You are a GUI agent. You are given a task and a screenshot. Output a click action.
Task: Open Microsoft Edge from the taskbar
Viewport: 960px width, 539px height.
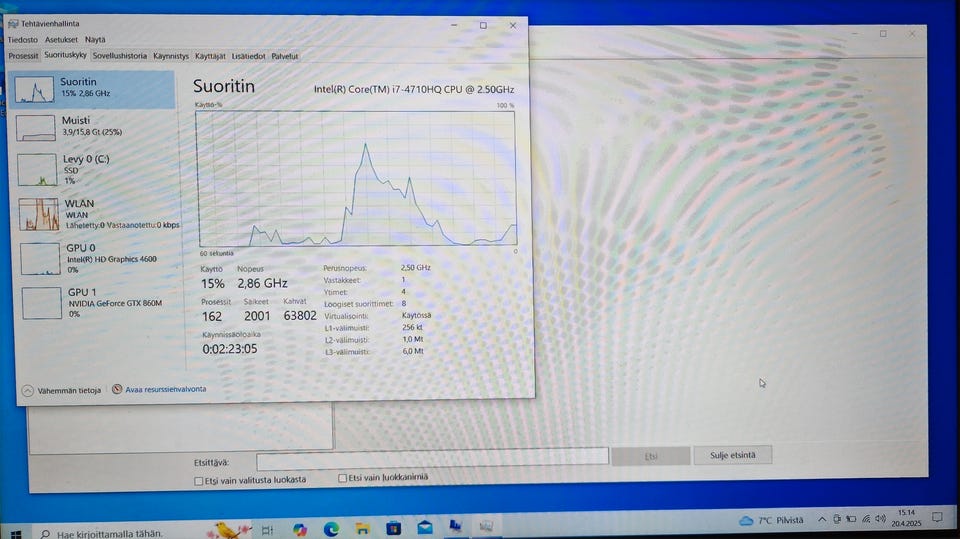[x=331, y=529]
